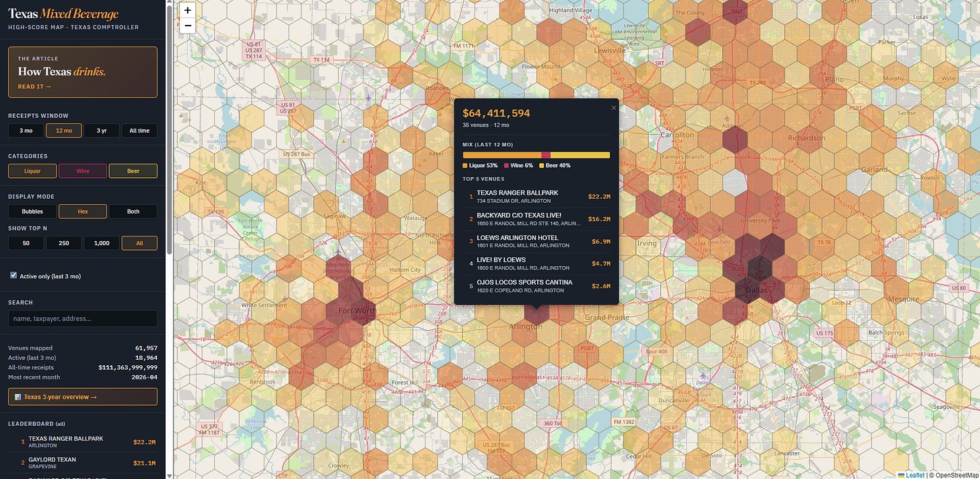Click the Wine 6% legend swatch

(x=506, y=166)
